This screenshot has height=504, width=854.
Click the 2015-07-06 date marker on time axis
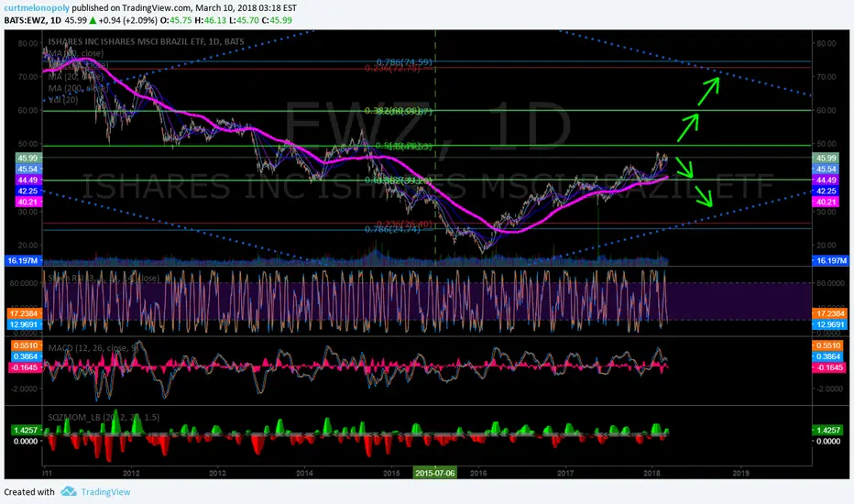pos(434,473)
